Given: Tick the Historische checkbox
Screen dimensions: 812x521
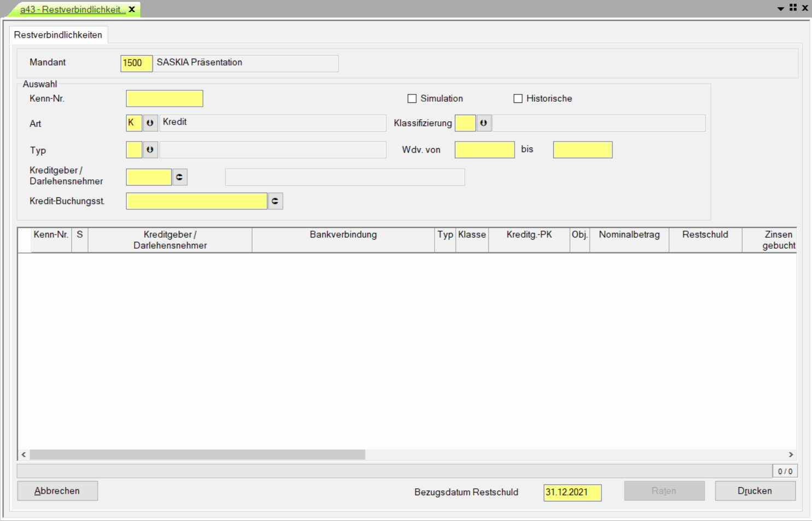Looking at the screenshot, I should pyautogui.click(x=518, y=98).
